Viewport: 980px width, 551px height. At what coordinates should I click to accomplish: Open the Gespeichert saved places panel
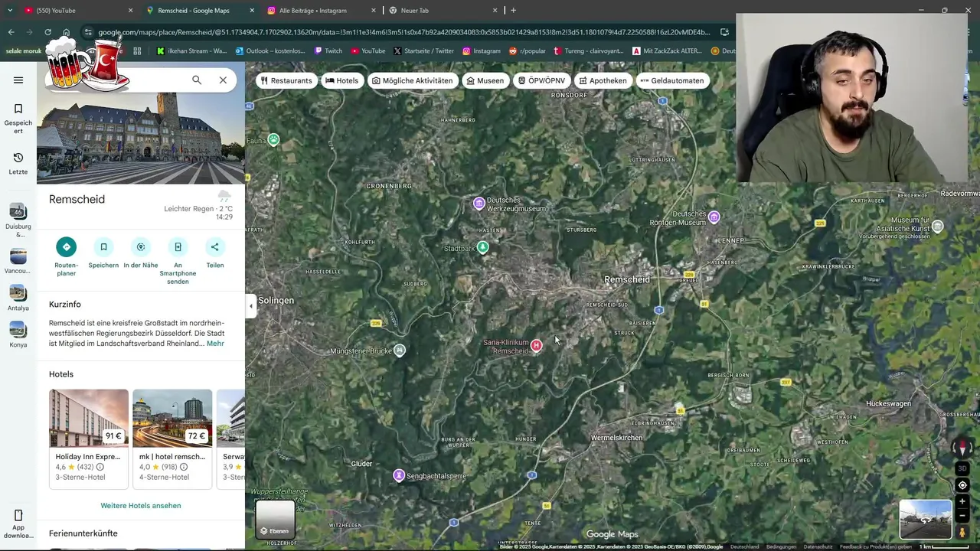click(x=18, y=118)
